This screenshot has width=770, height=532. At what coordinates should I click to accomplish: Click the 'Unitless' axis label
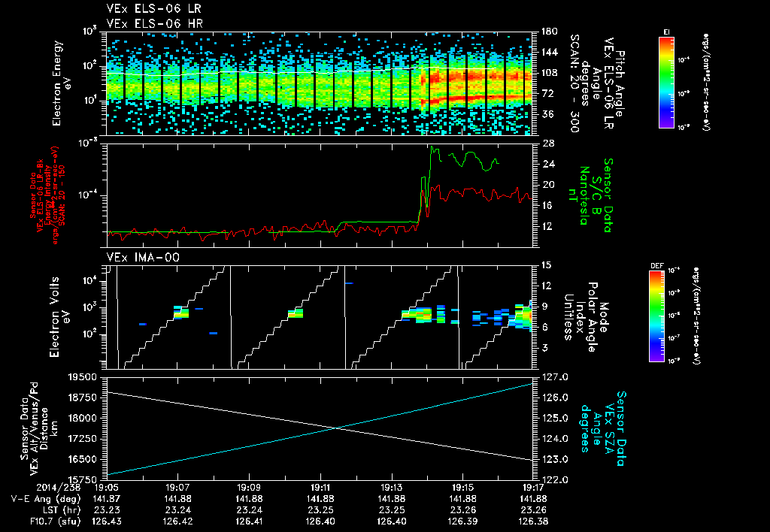(570, 317)
